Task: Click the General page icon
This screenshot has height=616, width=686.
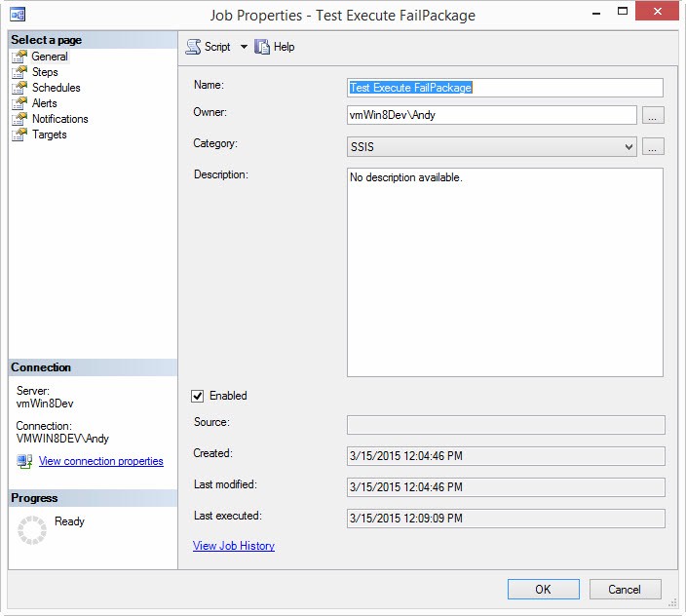Action: (19, 57)
